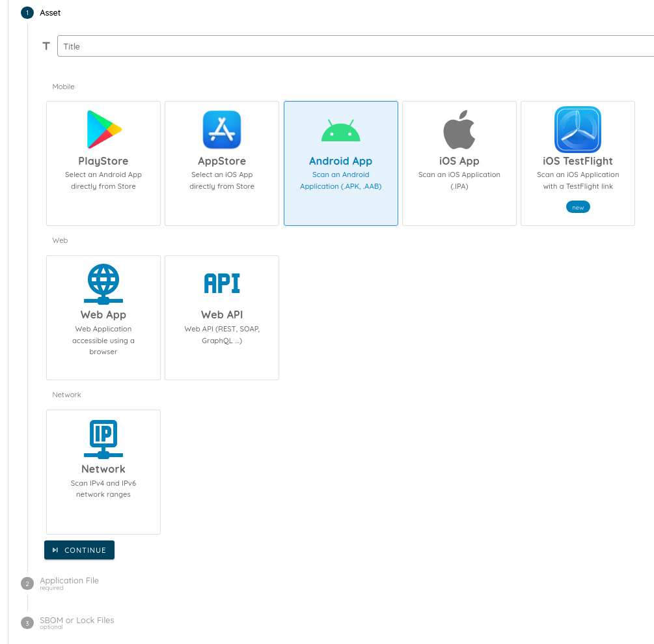Viewport: 654px width, 644px height.
Task: Click the Network section label
Action: 67,395
